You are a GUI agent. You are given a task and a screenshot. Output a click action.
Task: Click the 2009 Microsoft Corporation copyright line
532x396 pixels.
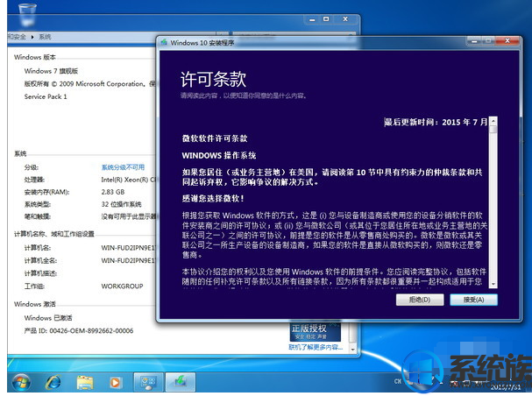[89, 84]
